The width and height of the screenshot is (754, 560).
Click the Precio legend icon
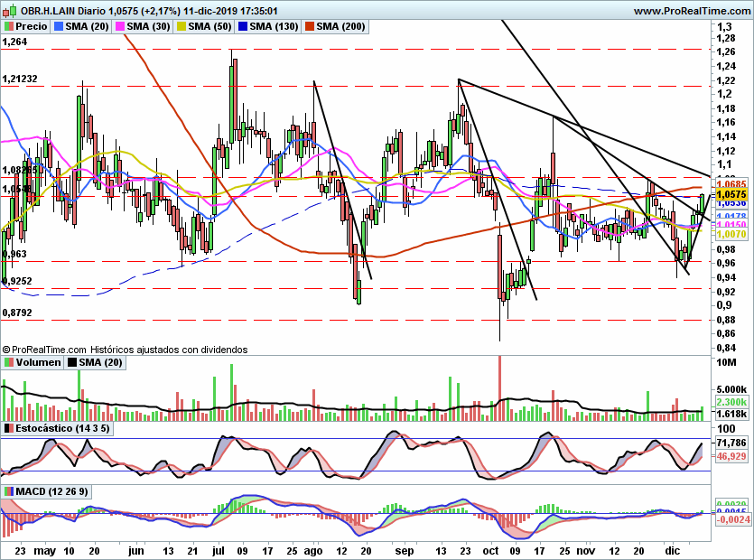(8, 27)
